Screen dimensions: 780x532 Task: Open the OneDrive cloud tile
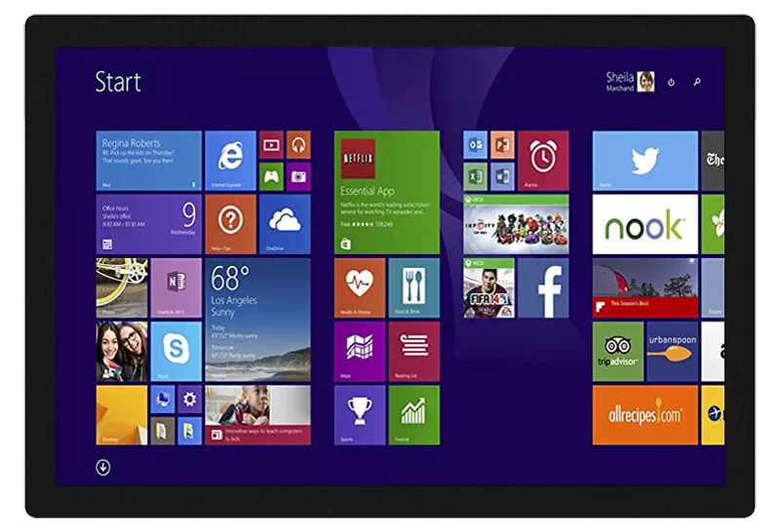pyautogui.click(x=285, y=223)
